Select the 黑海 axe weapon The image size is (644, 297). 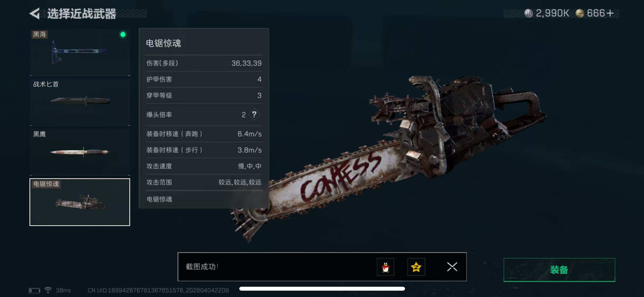80,52
